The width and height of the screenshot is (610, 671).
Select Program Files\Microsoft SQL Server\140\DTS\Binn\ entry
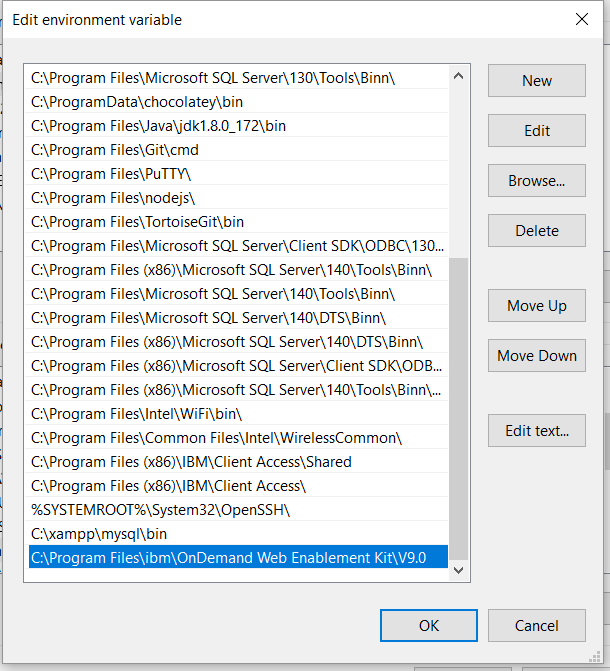[238, 318]
